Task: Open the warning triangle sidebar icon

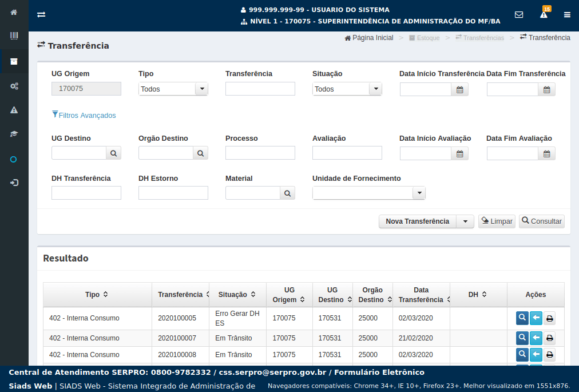Action: pyautogui.click(x=14, y=110)
